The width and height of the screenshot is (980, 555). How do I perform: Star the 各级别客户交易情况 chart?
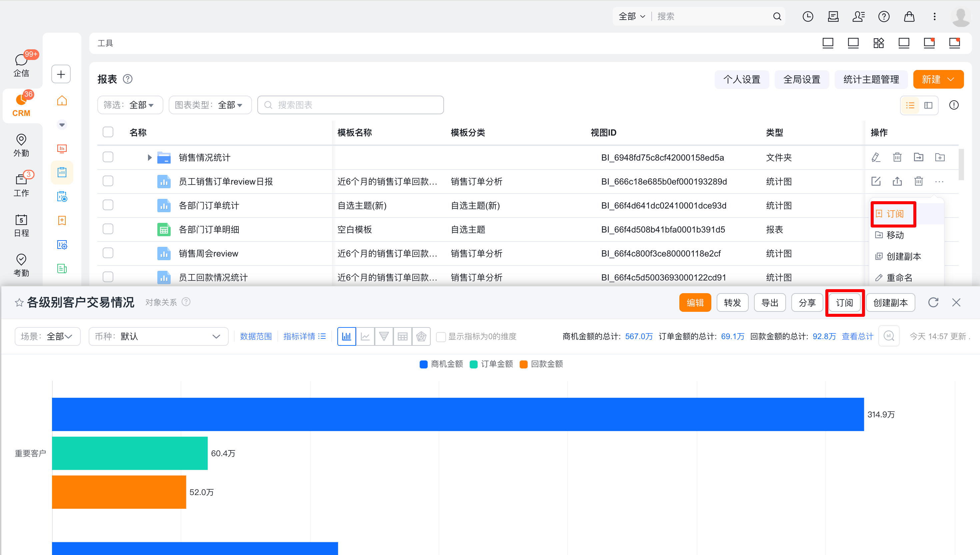(x=19, y=303)
